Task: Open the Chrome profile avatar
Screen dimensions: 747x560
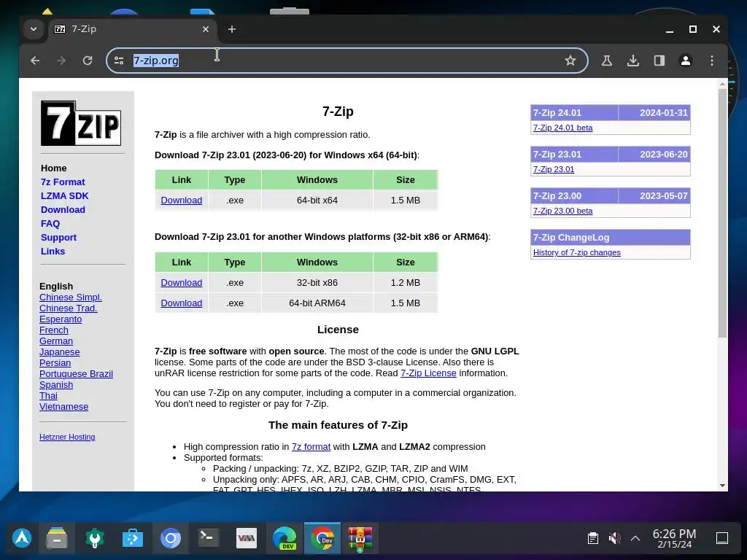Action: pos(686,61)
